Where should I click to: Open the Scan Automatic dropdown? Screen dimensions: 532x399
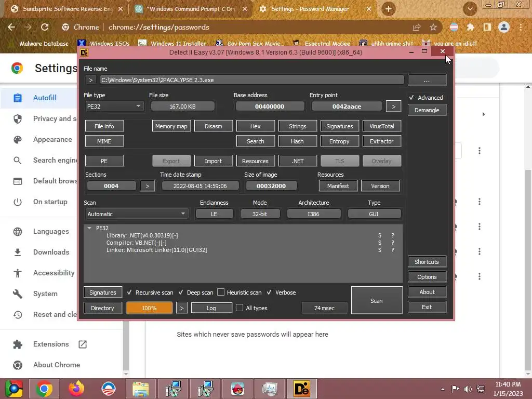coord(137,214)
